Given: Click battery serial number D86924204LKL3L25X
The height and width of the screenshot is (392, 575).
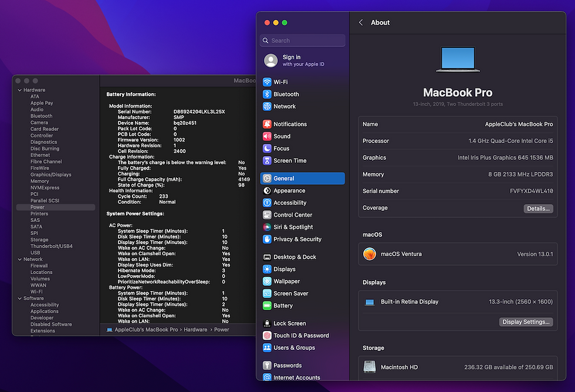Looking at the screenshot, I should [199, 112].
